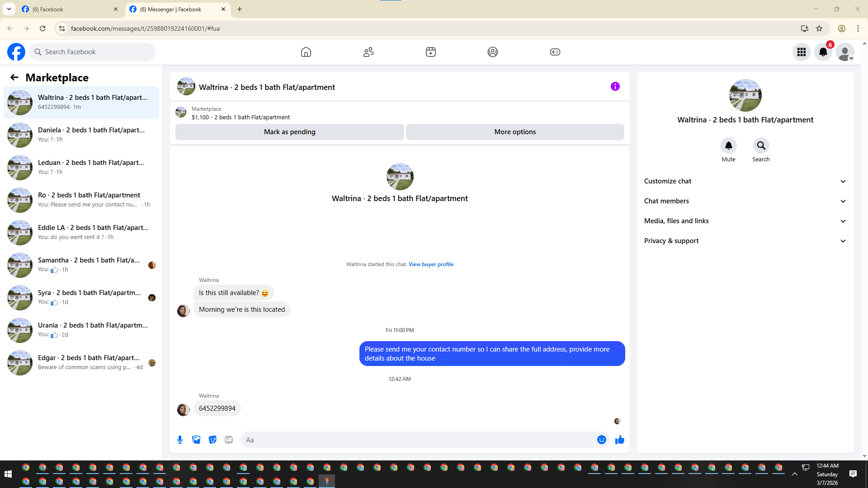868x488 pixels.
Task: Open emoji picker in message box
Action: [x=601, y=440]
